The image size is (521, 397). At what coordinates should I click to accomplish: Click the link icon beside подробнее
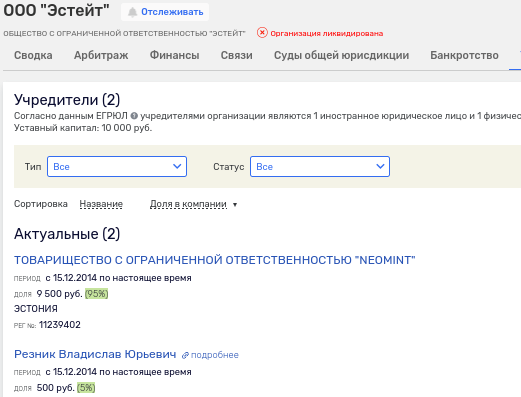tap(185, 355)
